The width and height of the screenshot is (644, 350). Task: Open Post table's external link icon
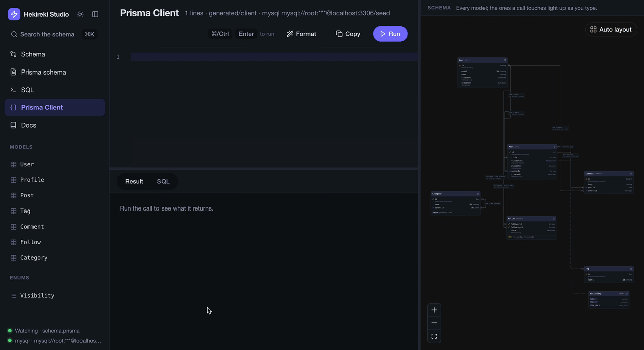(554, 147)
